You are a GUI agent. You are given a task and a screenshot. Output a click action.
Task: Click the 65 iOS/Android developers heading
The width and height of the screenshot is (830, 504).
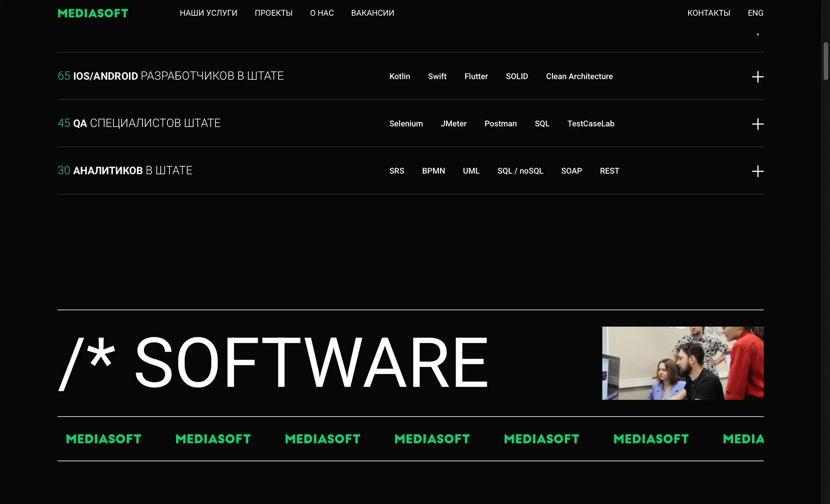(x=171, y=76)
